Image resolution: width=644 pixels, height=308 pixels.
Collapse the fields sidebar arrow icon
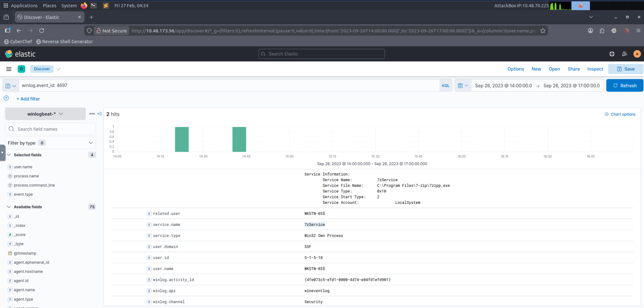coord(100,114)
